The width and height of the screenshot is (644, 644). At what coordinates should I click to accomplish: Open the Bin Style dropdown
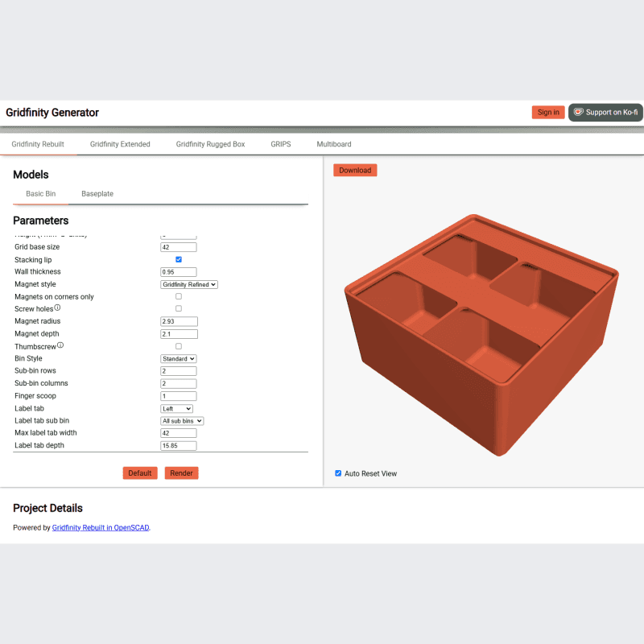pos(178,358)
